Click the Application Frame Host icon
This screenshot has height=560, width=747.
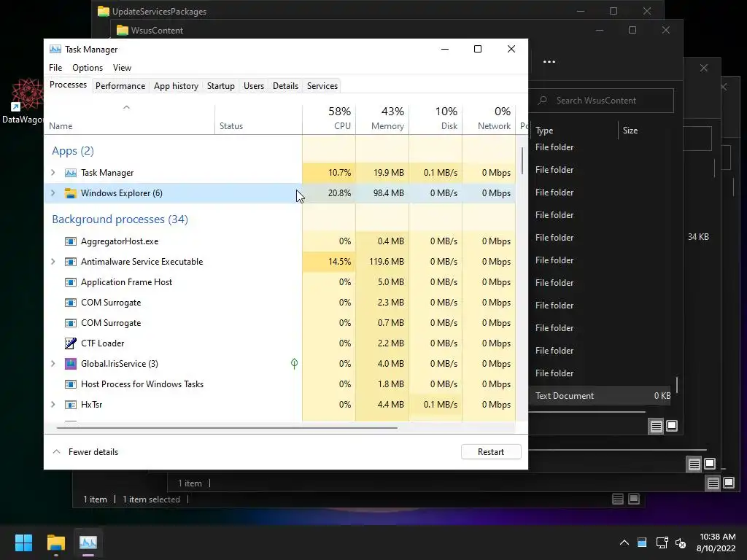click(71, 282)
